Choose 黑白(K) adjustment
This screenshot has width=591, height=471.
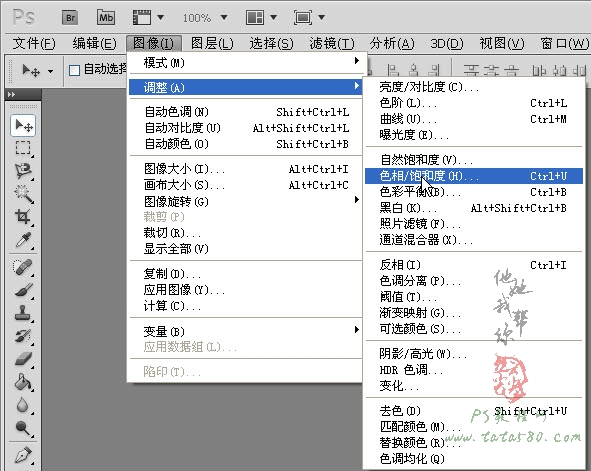474,208
